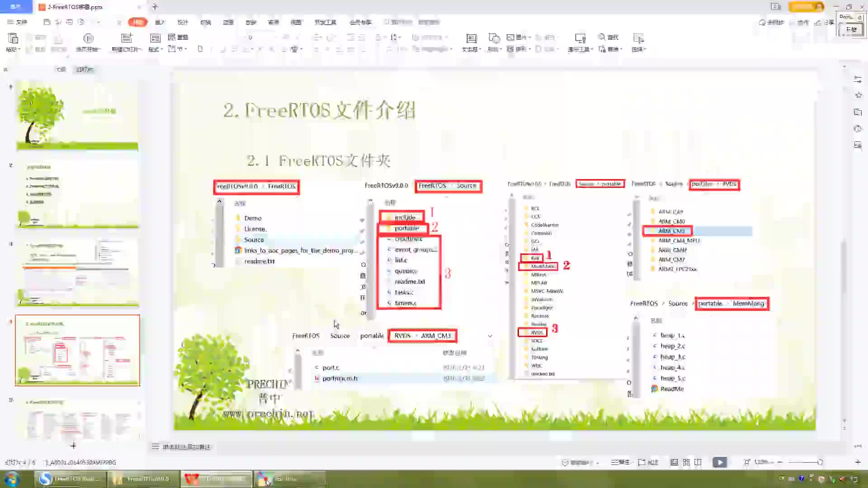Open the 设计 (Design) ribbon tab
868x488 pixels.
pos(183,22)
